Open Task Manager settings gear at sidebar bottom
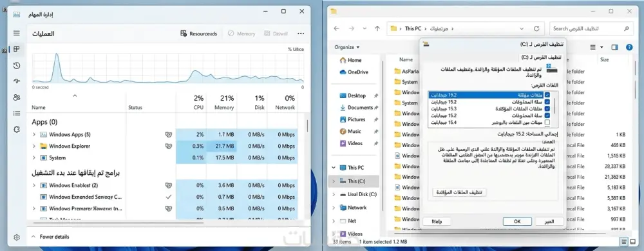 tap(17, 237)
